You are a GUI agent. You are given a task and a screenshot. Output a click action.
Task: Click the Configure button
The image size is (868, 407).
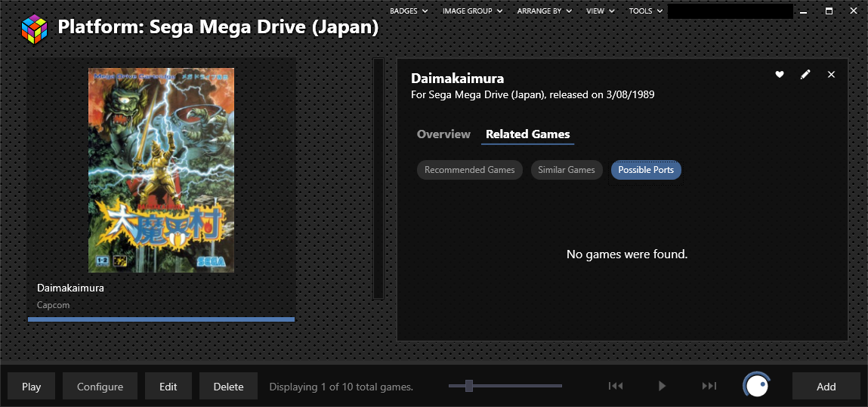(100, 386)
